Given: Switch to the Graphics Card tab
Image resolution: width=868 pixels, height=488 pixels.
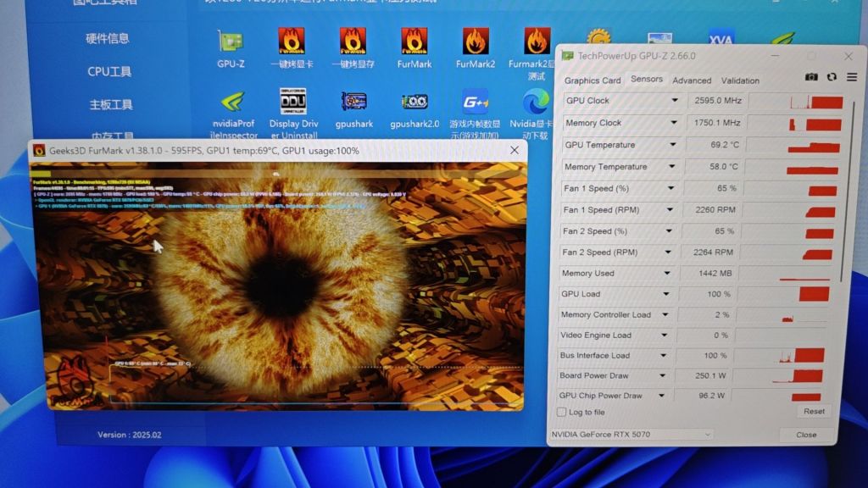Looking at the screenshot, I should 593,80.
